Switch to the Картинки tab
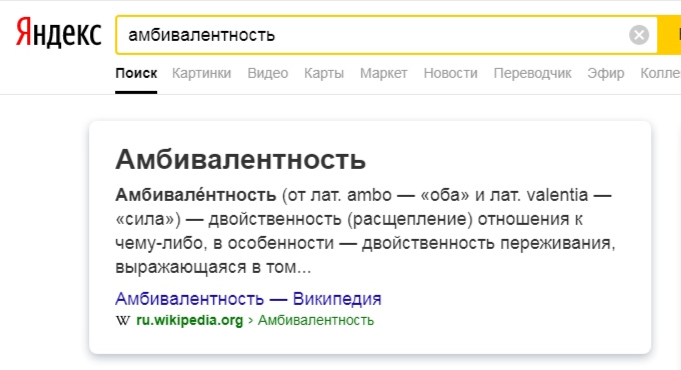This screenshot has height=370, width=681. (x=202, y=73)
